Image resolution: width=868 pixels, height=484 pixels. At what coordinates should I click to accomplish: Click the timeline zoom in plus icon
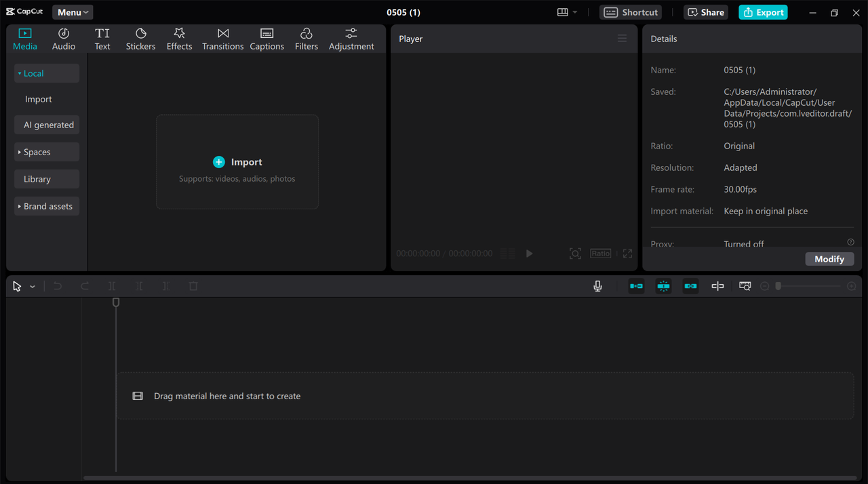pyautogui.click(x=852, y=287)
